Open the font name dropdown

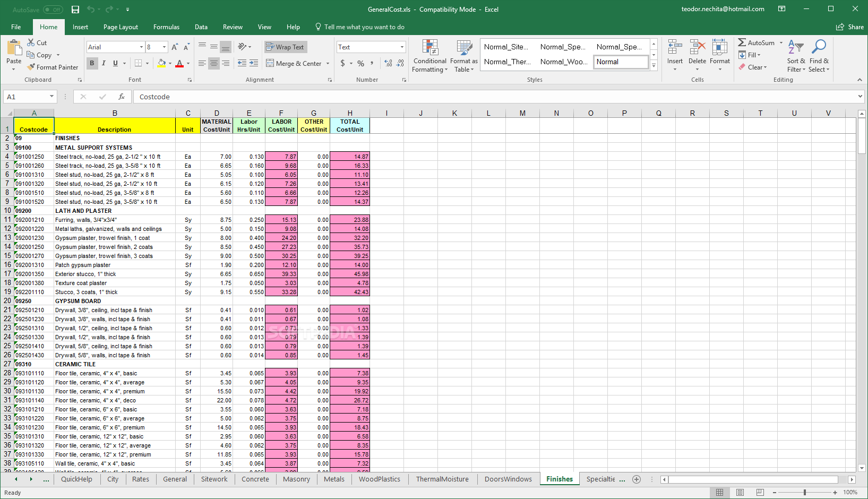click(141, 47)
